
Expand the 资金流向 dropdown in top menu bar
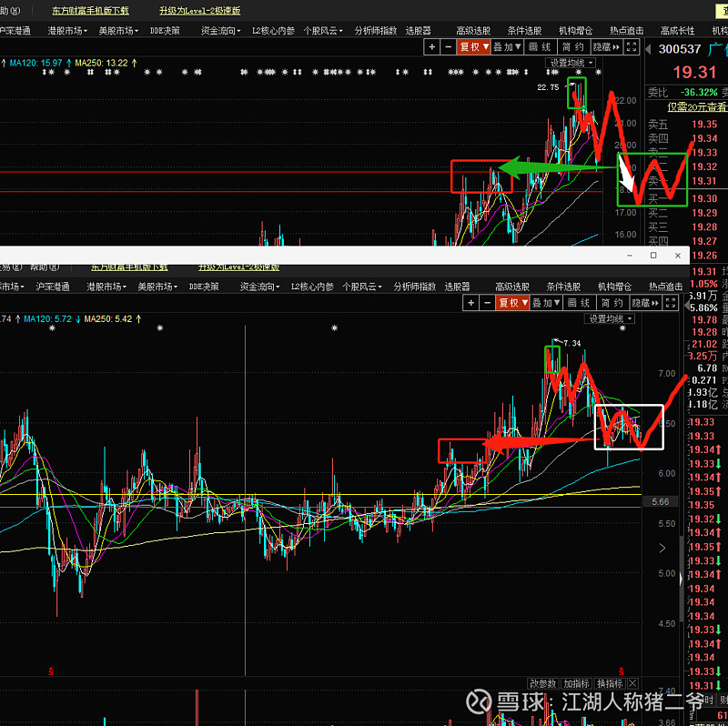click(221, 30)
